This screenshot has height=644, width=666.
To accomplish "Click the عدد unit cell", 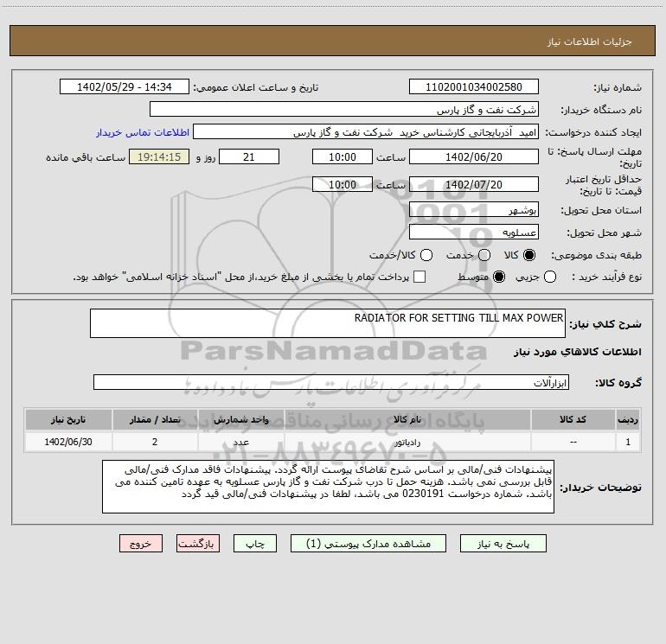I will (x=240, y=442).
